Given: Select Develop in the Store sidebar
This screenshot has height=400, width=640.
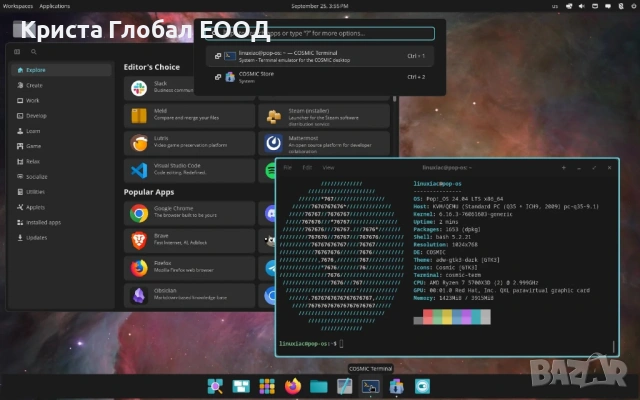Looking at the screenshot, I should tap(61, 116).
